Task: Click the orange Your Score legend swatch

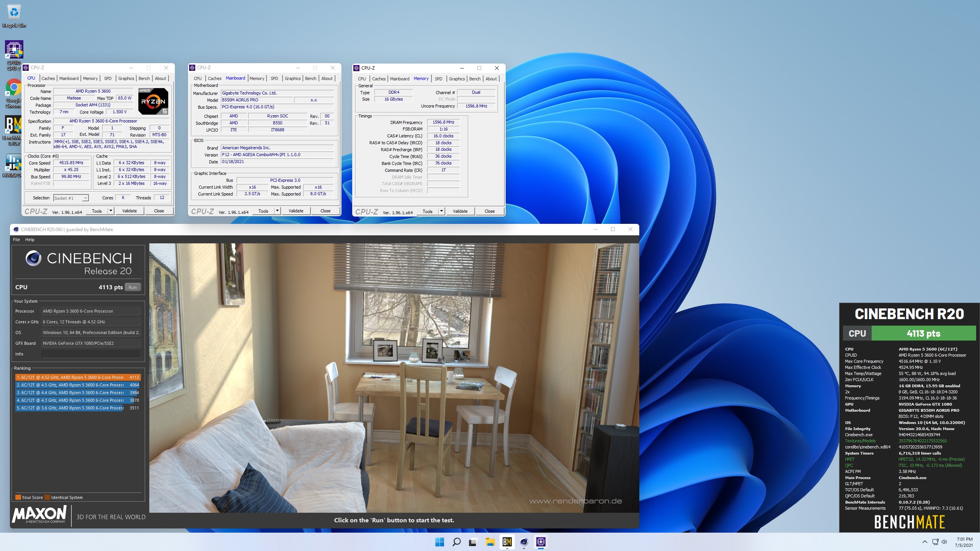Action: click(x=18, y=497)
